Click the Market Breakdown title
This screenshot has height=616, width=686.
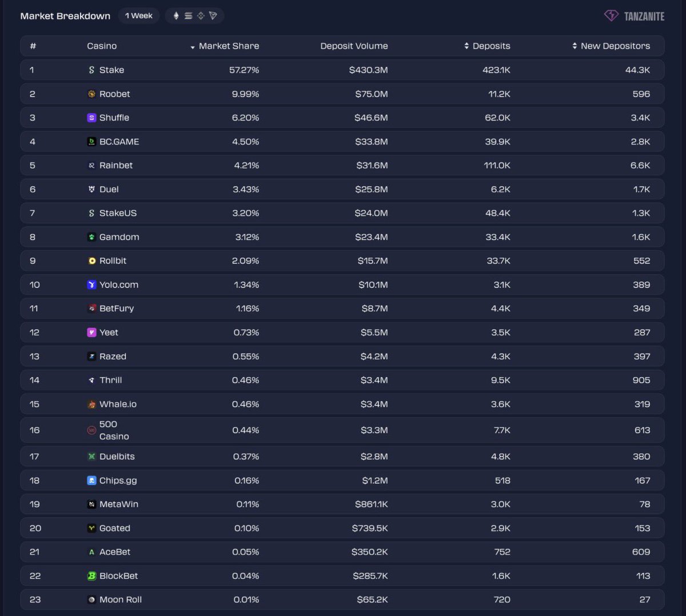coord(65,16)
